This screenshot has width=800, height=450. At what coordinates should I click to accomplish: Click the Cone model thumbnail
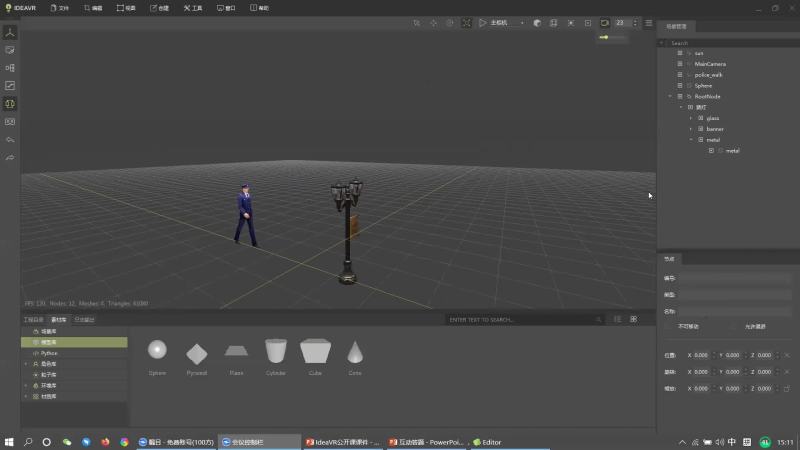click(355, 352)
